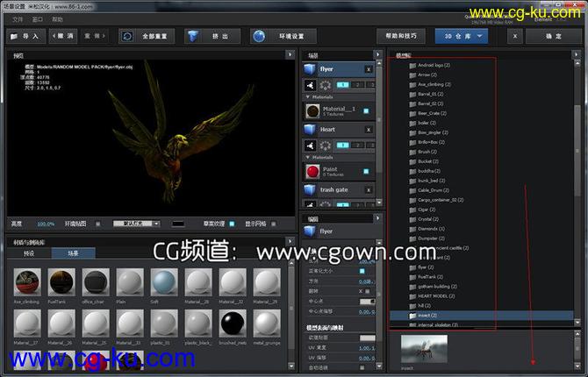Toggle the Paint material enable checkbox
The width and height of the screenshot is (588, 377).
(366, 171)
